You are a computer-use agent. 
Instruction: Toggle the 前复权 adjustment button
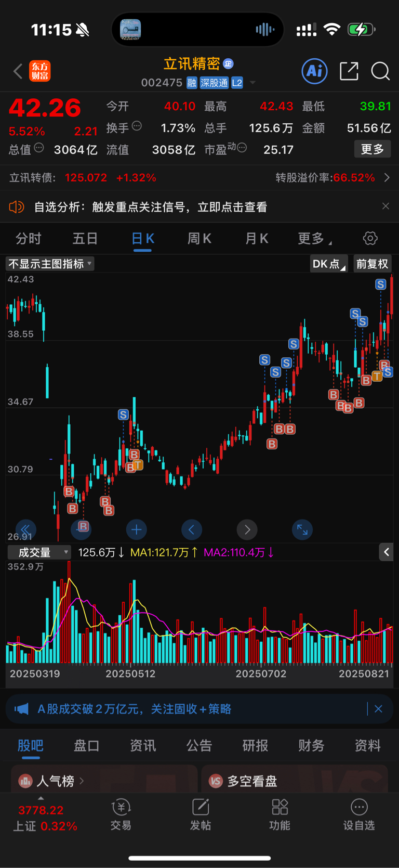373,264
